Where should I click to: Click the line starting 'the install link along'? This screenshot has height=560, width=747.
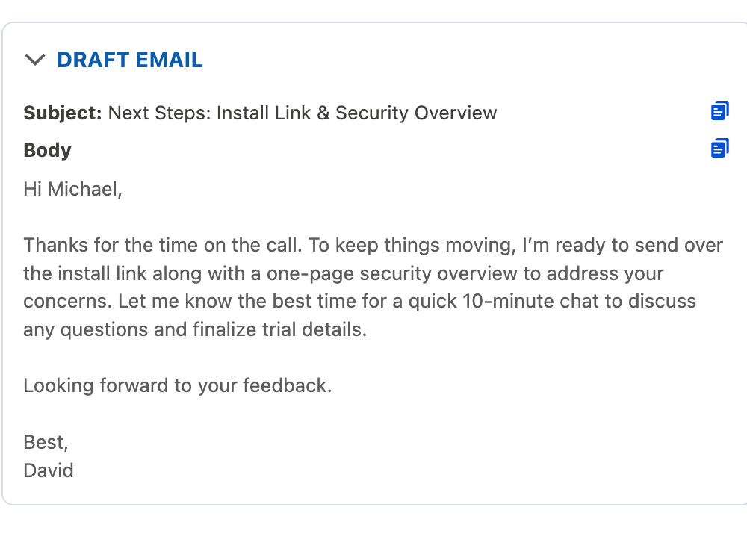click(343, 273)
